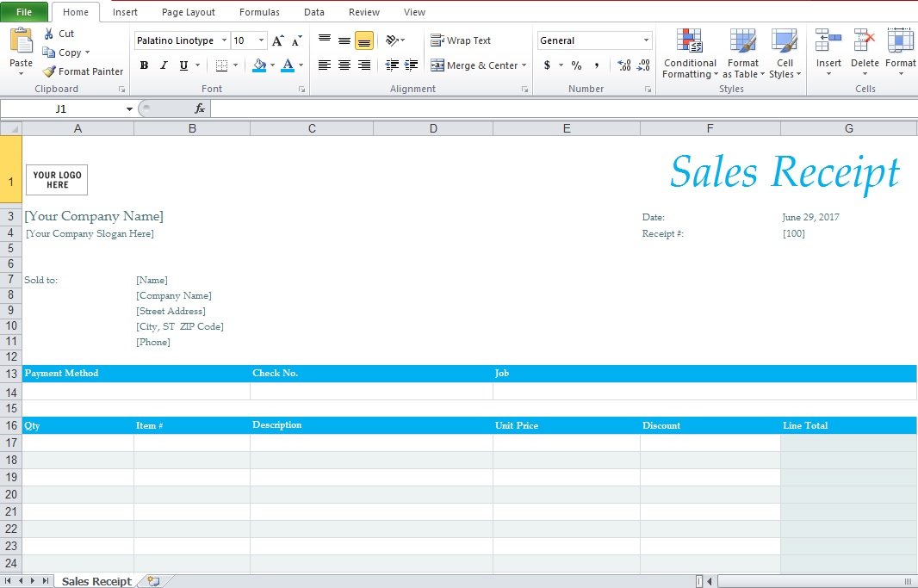
Task: Apply the blue Font Color A
Action: point(288,65)
